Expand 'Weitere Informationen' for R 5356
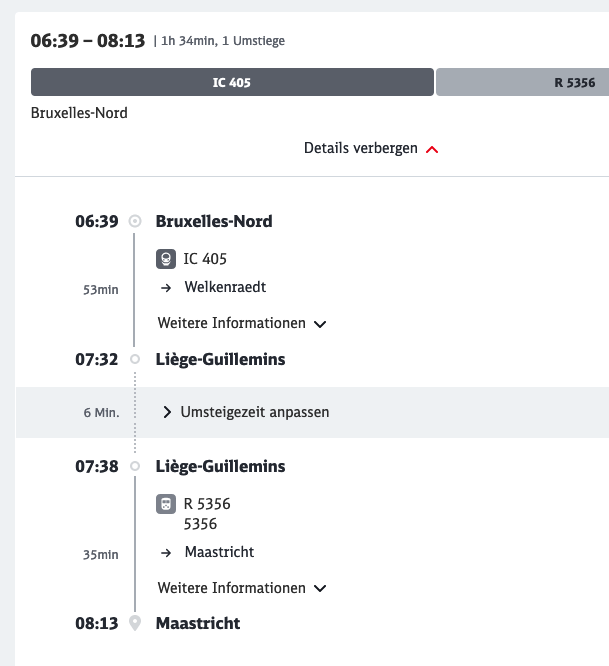 (242, 588)
